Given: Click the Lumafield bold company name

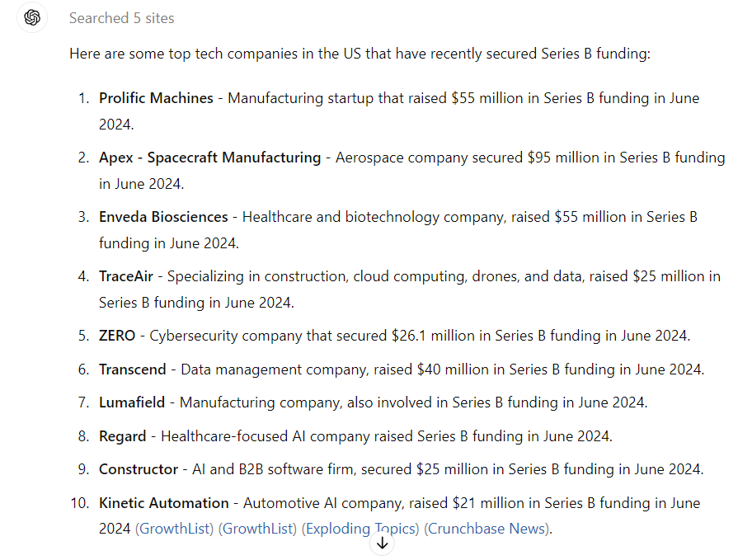Looking at the screenshot, I should coord(132,402).
